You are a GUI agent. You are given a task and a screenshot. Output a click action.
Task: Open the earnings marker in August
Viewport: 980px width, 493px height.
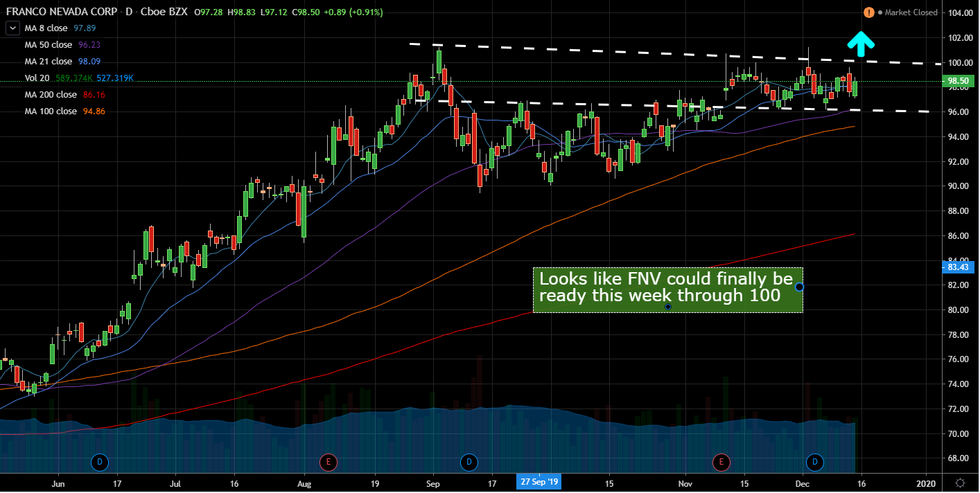pyautogui.click(x=328, y=462)
